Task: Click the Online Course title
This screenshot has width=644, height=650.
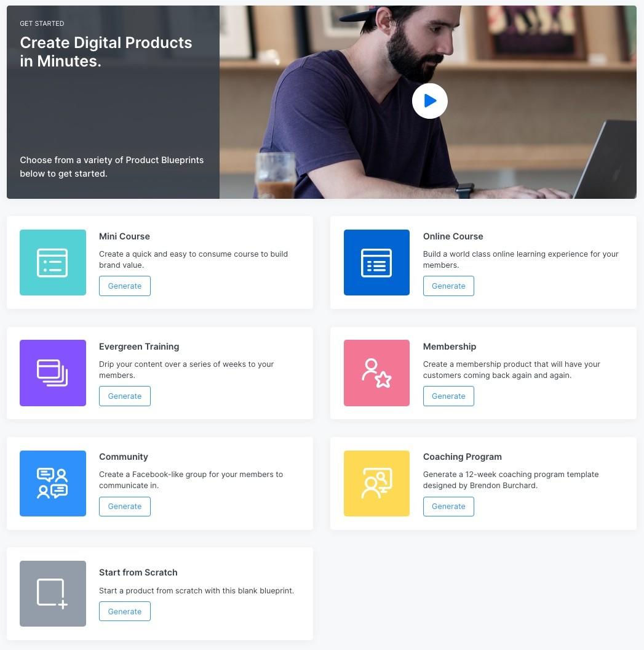Action: click(453, 236)
